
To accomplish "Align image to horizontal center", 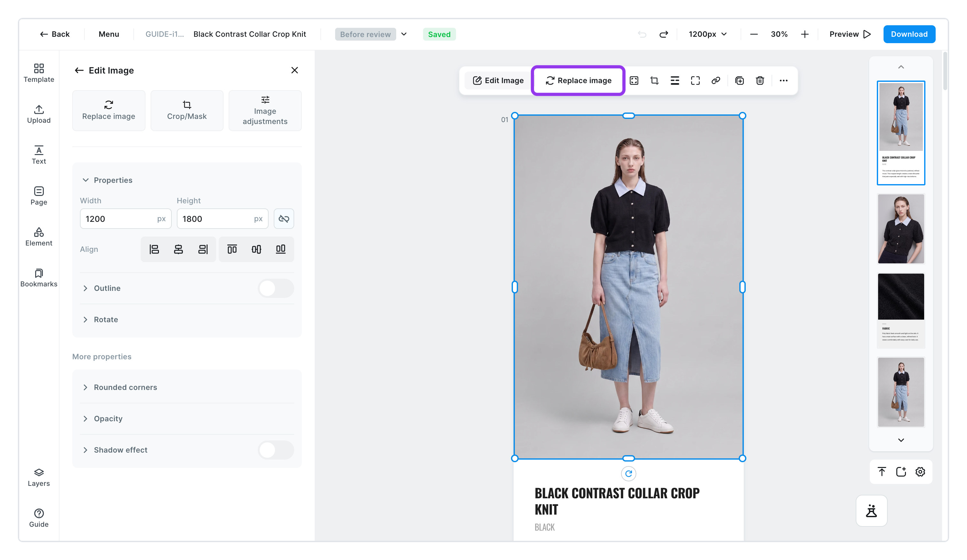I will pyautogui.click(x=178, y=249).
